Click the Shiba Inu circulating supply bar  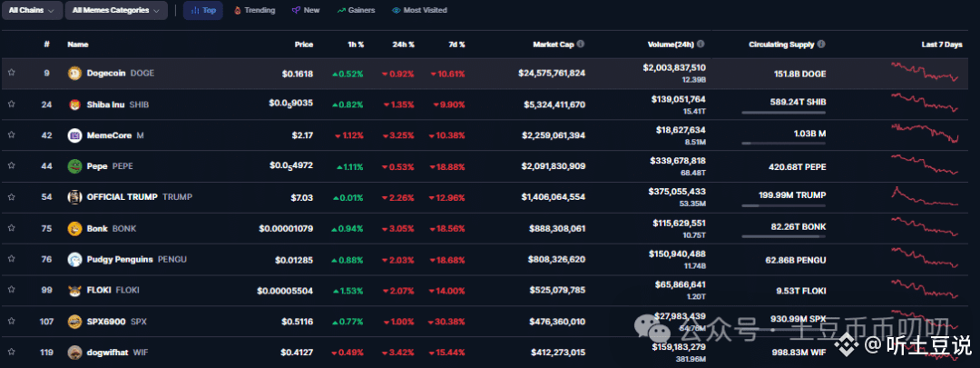[x=783, y=113]
